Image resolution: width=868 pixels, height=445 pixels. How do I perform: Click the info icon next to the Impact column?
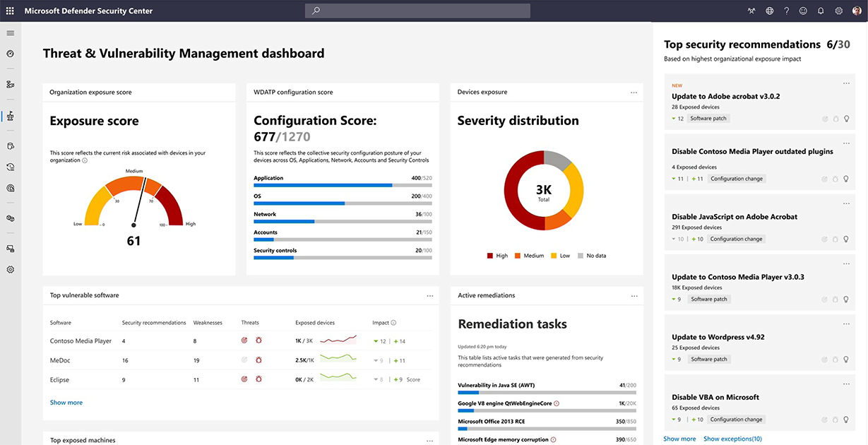394,322
